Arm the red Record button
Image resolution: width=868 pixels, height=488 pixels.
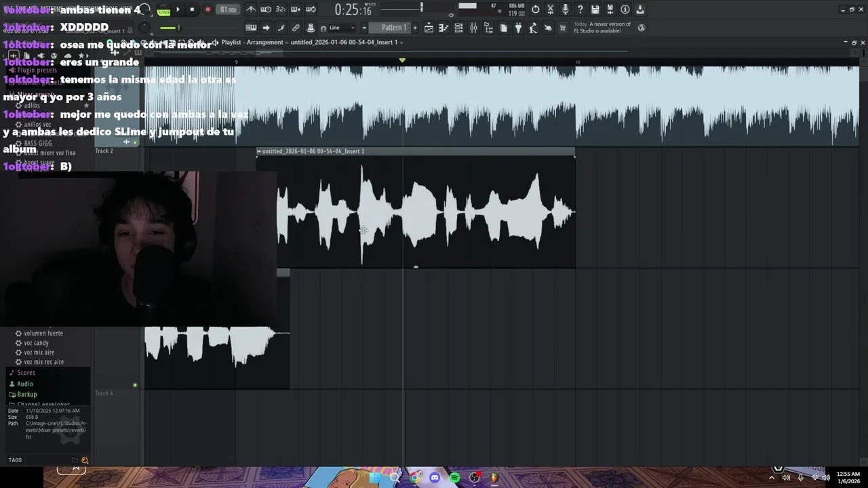pyautogui.click(x=208, y=9)
